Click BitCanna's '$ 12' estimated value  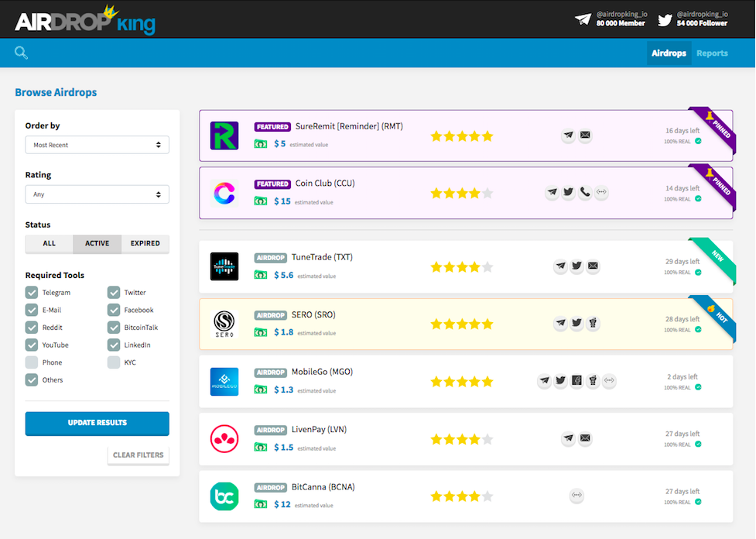282,504
